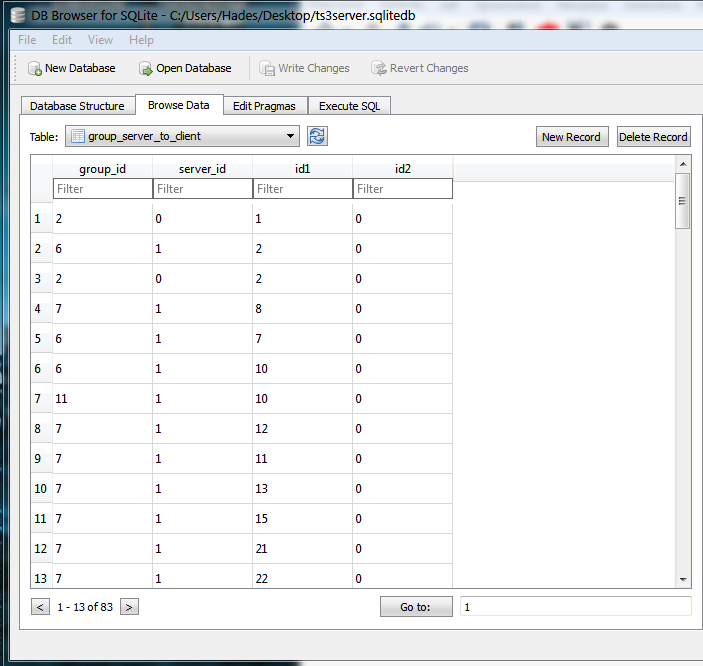
Task: Select row header 4
Action: point(42,309)
